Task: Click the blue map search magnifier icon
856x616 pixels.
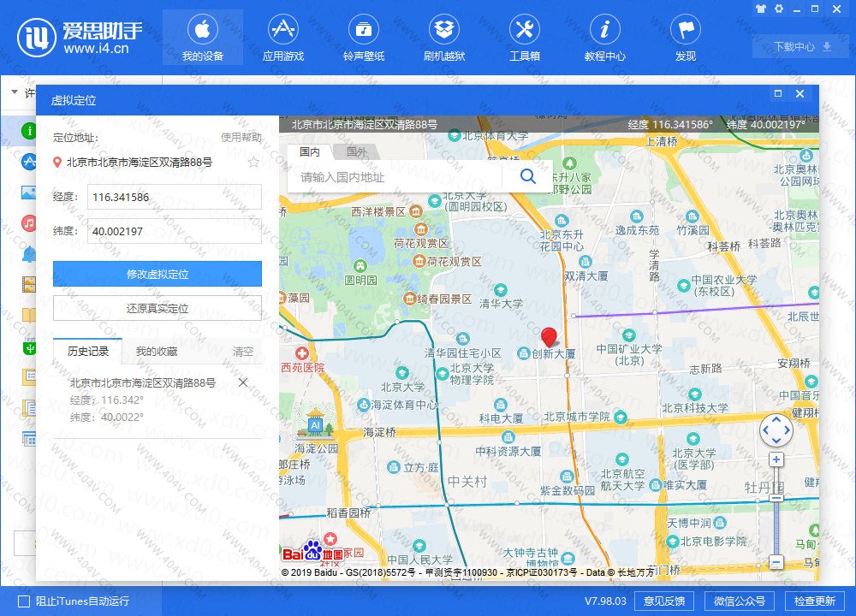Action: (x=528, y=176)
